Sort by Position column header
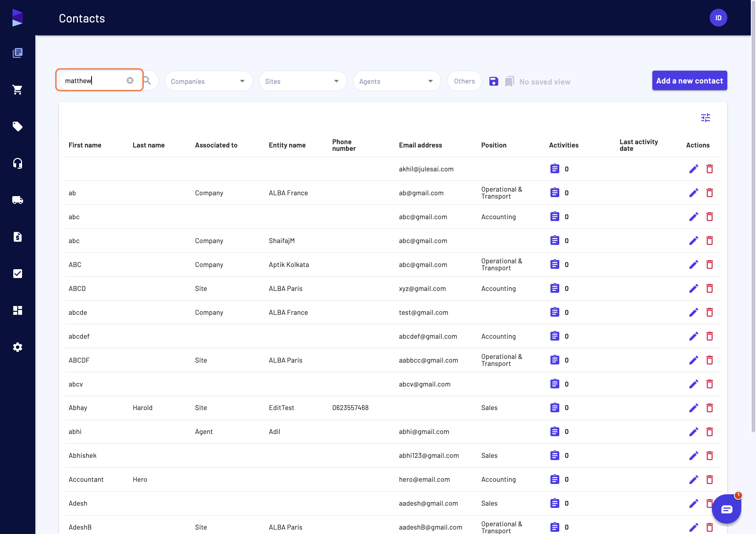756x534 pixels. 494,145
